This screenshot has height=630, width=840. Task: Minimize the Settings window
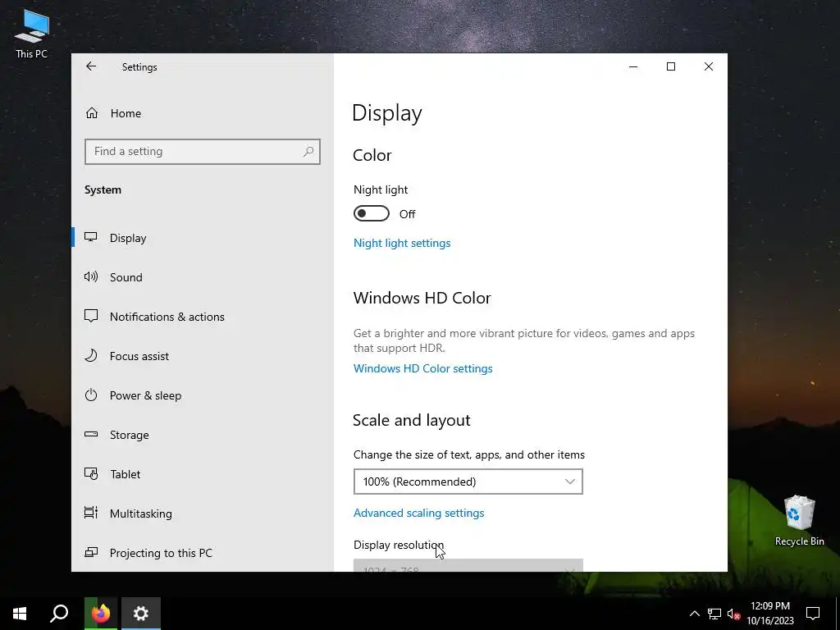pos(633,66)
